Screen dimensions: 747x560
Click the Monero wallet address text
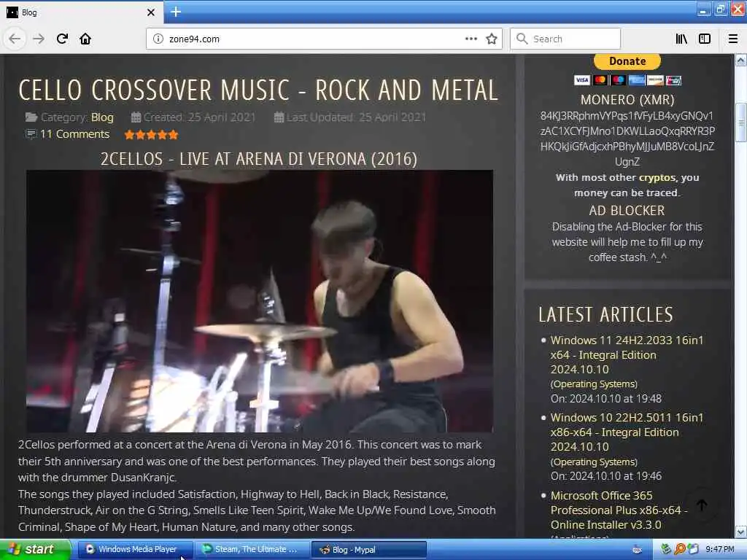[x=627, y=139]
